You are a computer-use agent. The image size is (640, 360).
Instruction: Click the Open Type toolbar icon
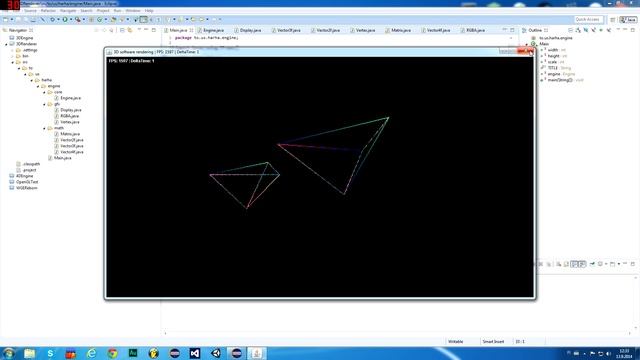point(113,19)
